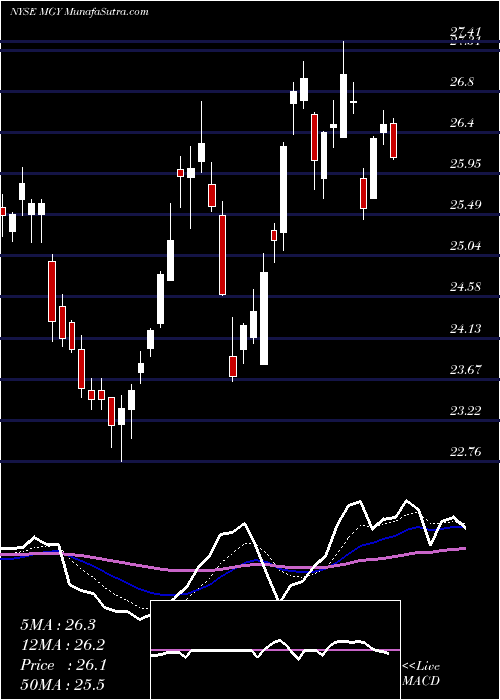The height and width of the screenshot is (700, 500).
Task: Click the last red candlestick on the right
Action: (x=393, y=140)
